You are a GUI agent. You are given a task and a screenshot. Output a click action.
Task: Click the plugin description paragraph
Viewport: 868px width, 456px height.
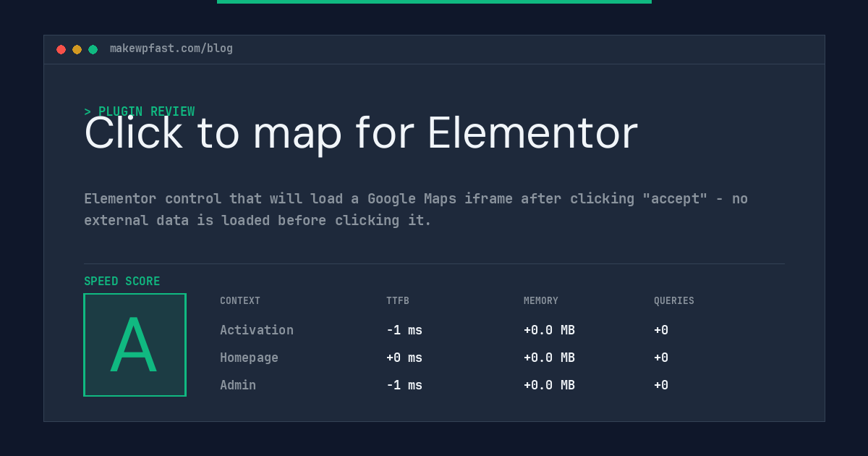tap(416, 209)
